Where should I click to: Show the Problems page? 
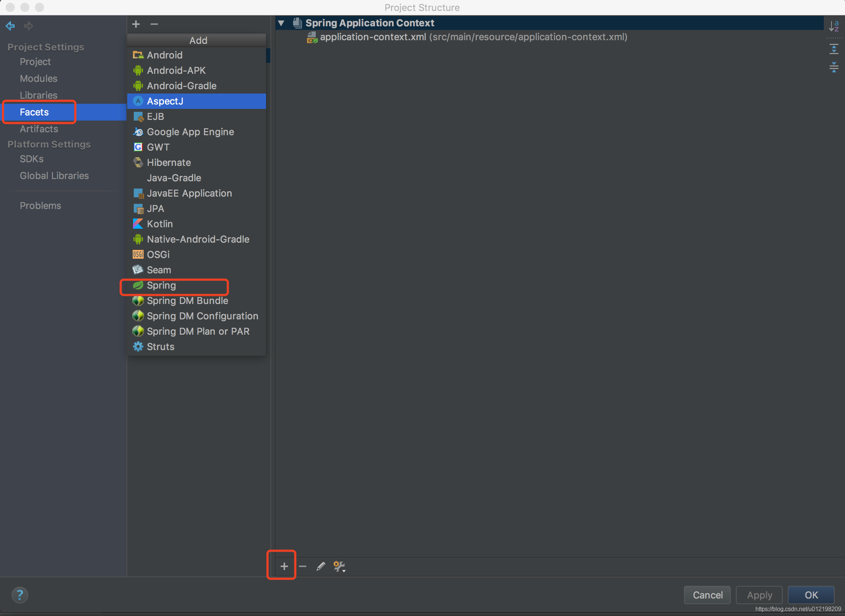tap(40, 205)
